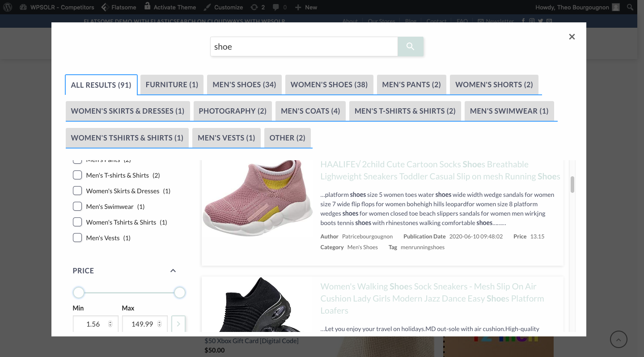Open the HAALIFE toddler shoes result title
The width and height of the screenshot is (644, 357).
440,170
